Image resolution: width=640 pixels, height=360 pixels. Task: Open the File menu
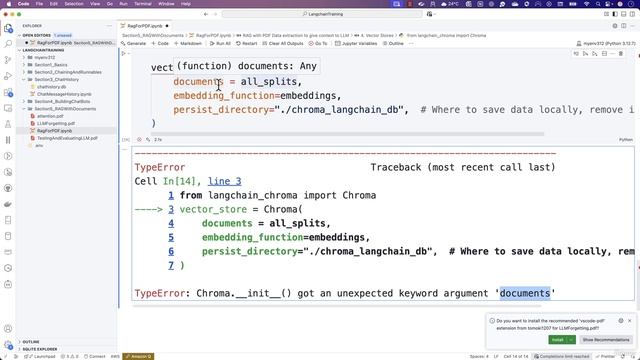39,4
